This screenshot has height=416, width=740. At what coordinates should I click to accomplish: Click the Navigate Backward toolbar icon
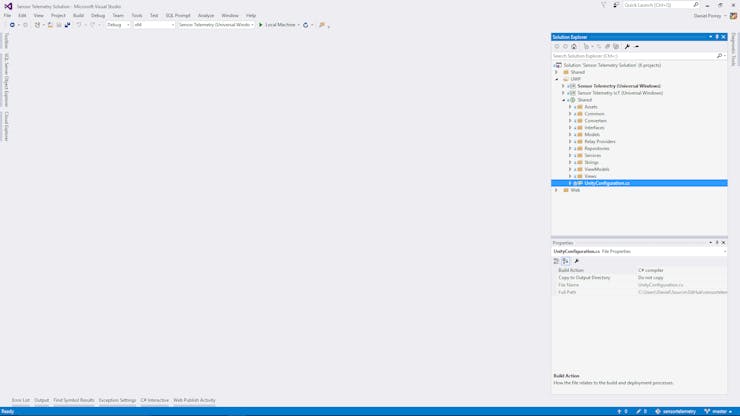pyautogui.click(x=12, y=25)
